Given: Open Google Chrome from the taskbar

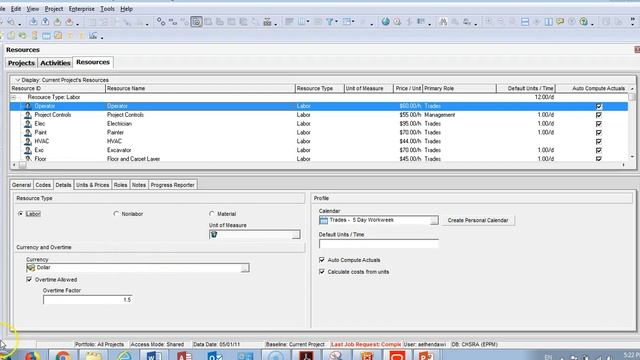Looking at the screenshot, I should [x=63, y=356].
